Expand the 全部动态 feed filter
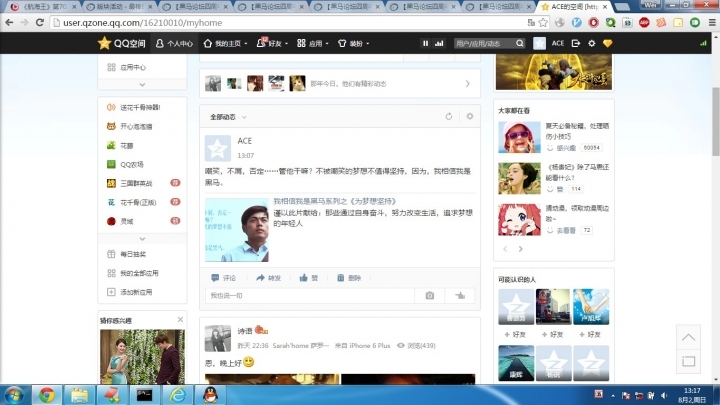The width and height of the screenshot is (720, 405). 229,117
